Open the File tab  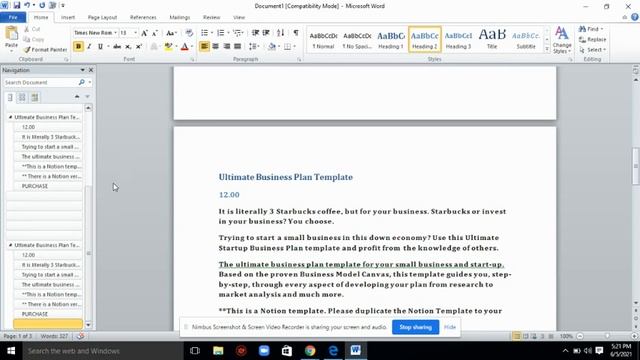13,17
